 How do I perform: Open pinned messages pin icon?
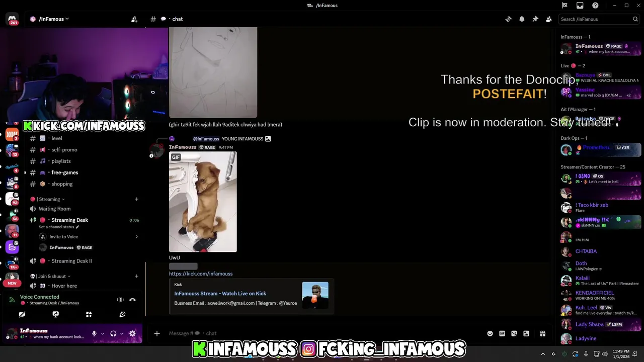(535, 19)
